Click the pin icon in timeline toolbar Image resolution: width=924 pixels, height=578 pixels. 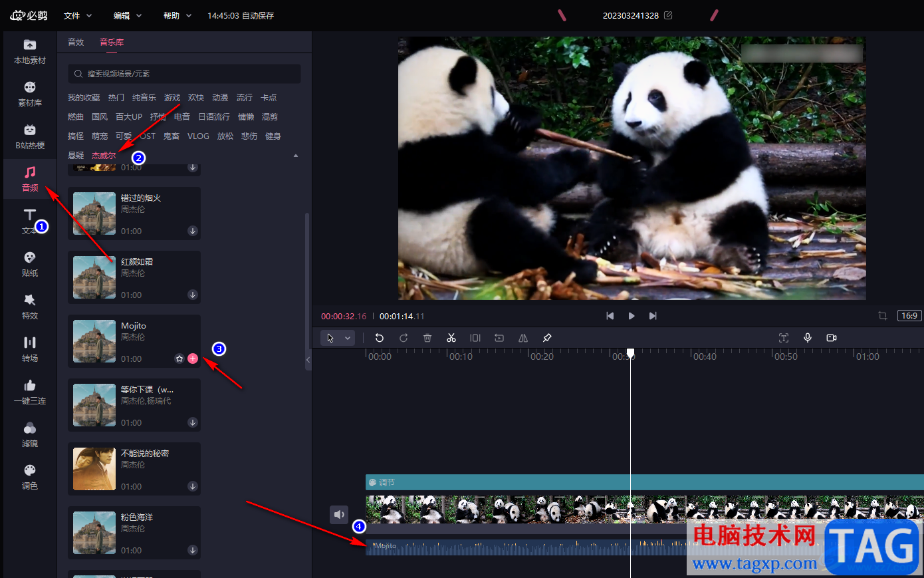click(547, 338)
